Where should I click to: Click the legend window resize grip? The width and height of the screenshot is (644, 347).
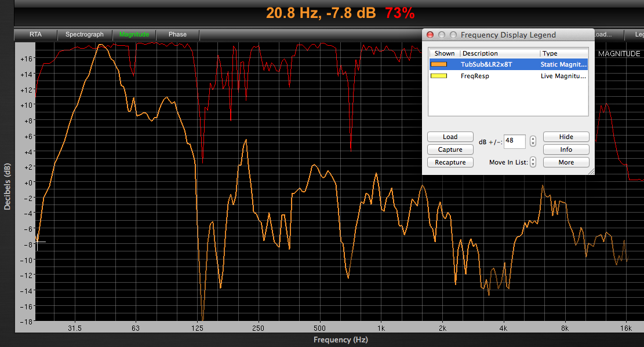(591, 171)
